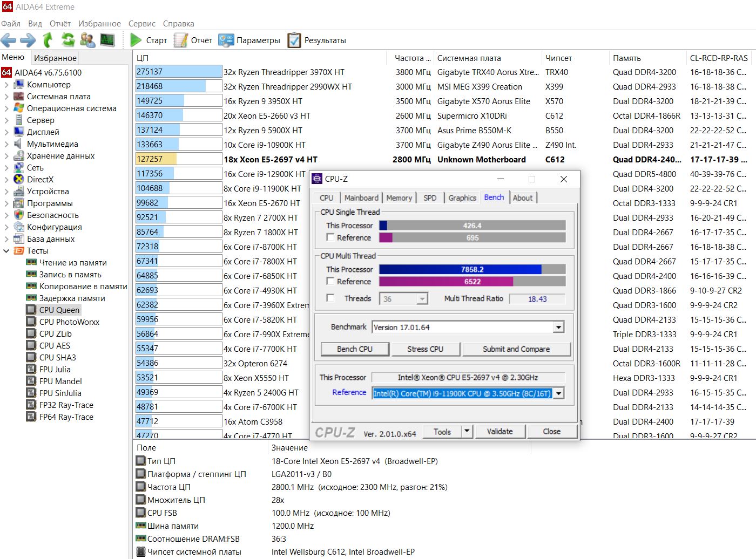
Task: Click the CPU PhotoWorxx test icon
Action: click(31, 322)
